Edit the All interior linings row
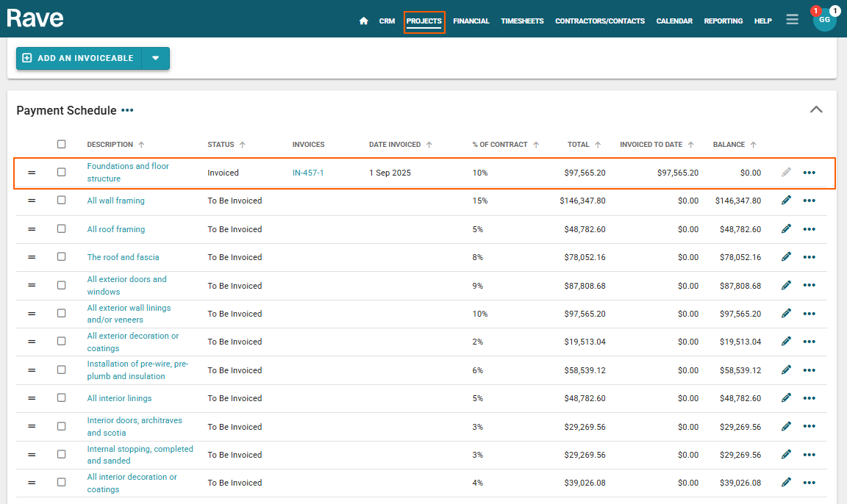This screenshot has width=847, height=504. click(x=786, y=398)
